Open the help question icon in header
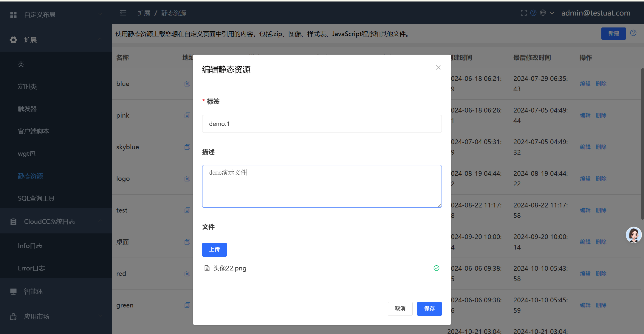644x334 pixels. (x=533, y=13)
